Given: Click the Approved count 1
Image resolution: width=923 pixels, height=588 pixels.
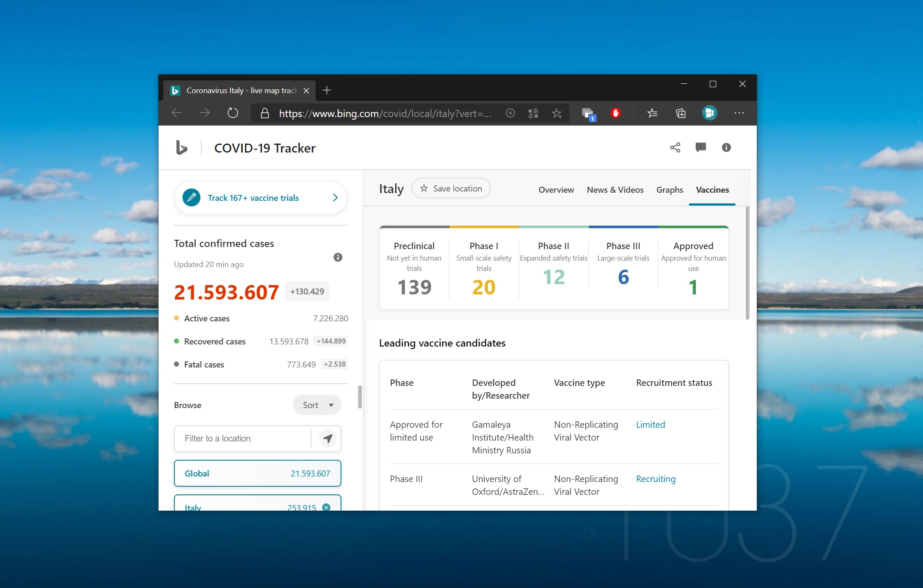Looking at the screenshot, I should point(693,287).
